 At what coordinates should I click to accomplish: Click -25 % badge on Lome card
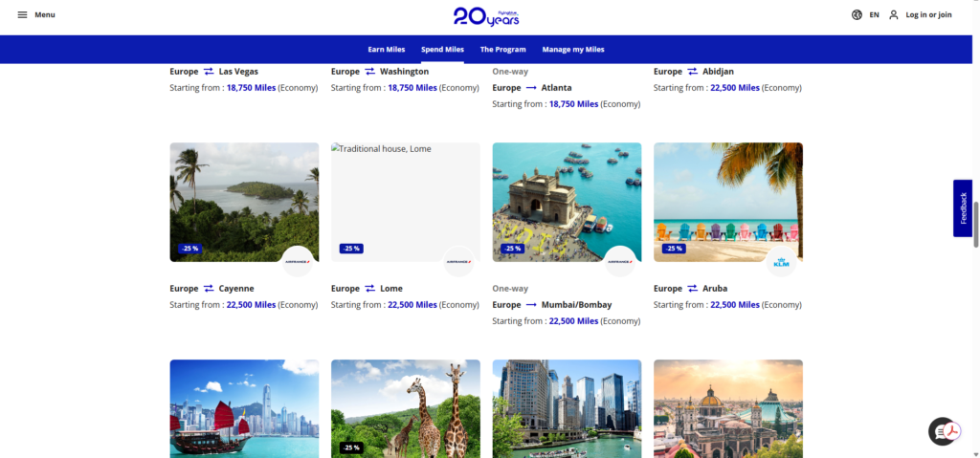[351, 249]
